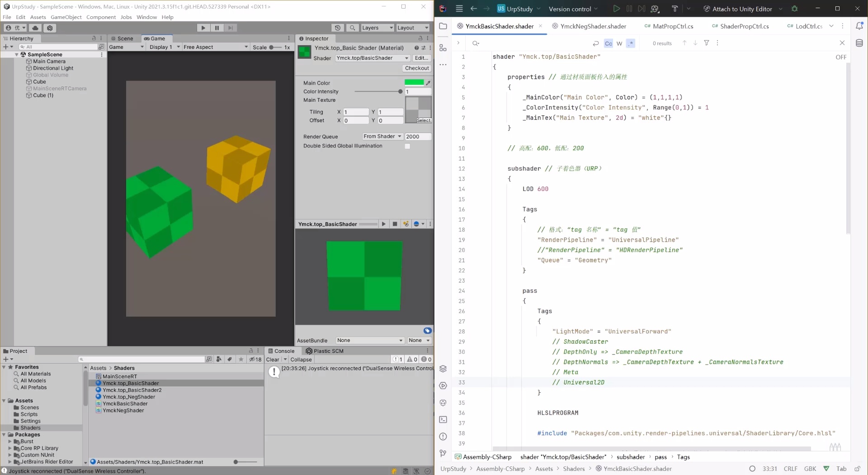Open the Layers dropdown in Unity
This screenshot has width=868, height=475.
coord(377,28)
